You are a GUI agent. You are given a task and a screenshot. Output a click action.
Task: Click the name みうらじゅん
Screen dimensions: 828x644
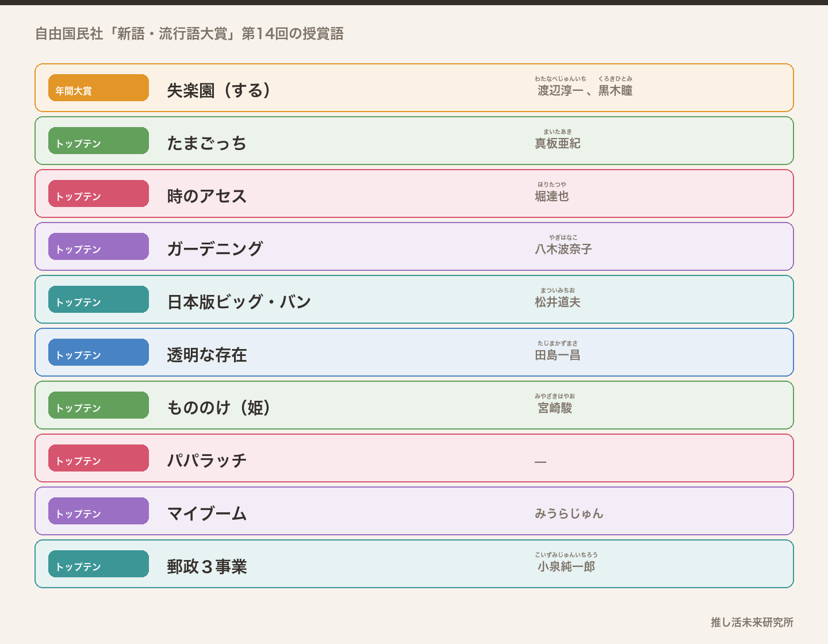[x=569, y=513]
